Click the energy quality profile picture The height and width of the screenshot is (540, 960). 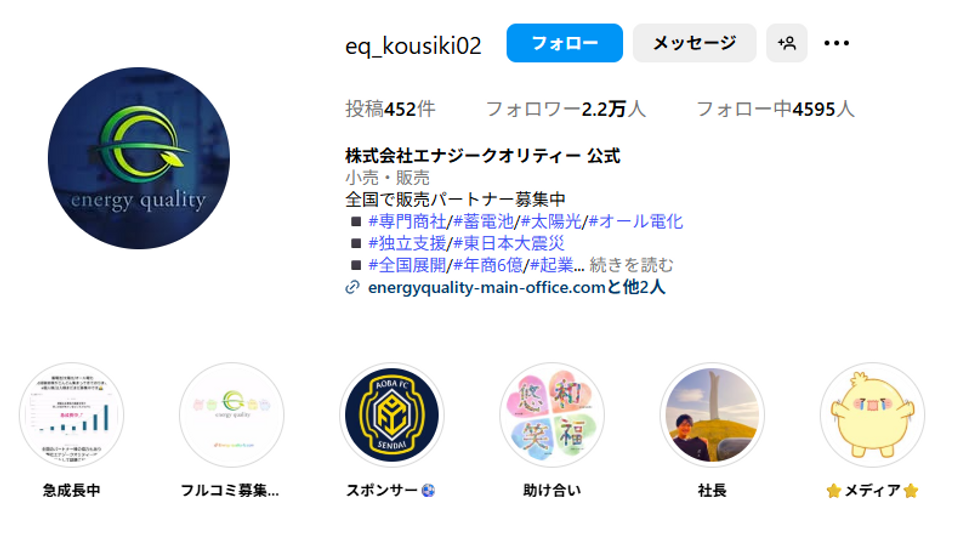pyautogui.click(x=139, y=158)
